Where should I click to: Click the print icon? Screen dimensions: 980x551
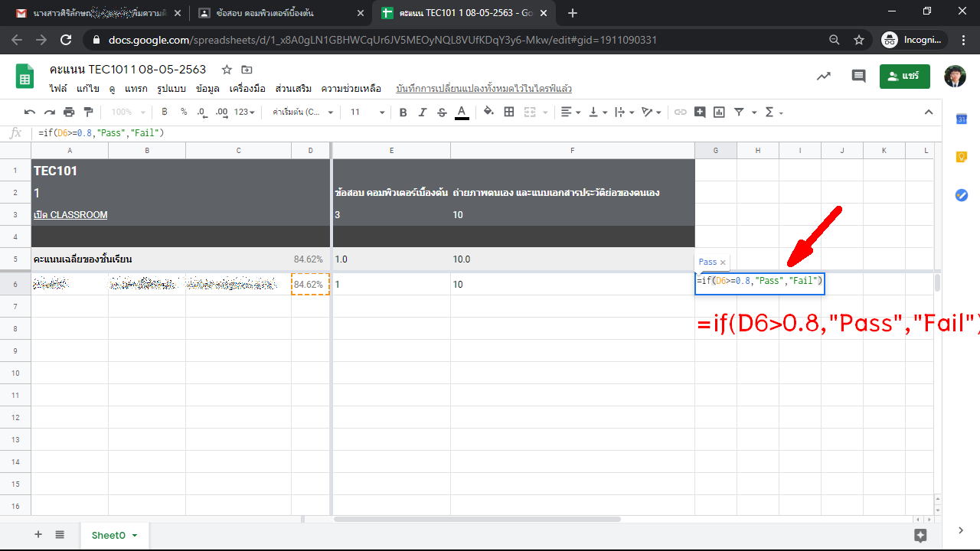[69, 112]
